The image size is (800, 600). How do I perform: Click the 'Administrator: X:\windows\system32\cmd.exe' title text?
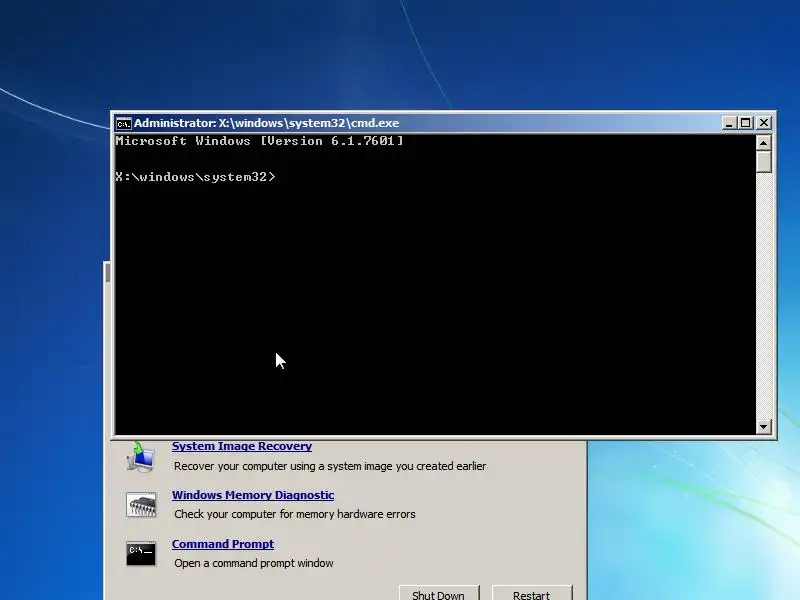tap(266, 123)
